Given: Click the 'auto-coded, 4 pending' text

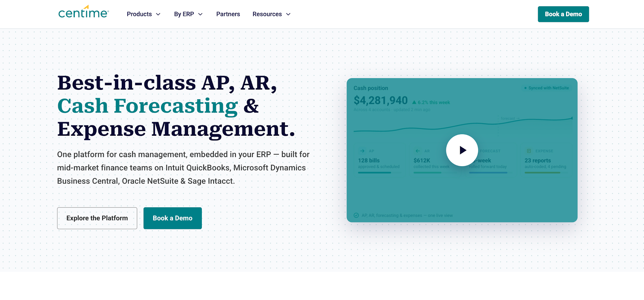Looking at the screenshot, I should 545,167.
